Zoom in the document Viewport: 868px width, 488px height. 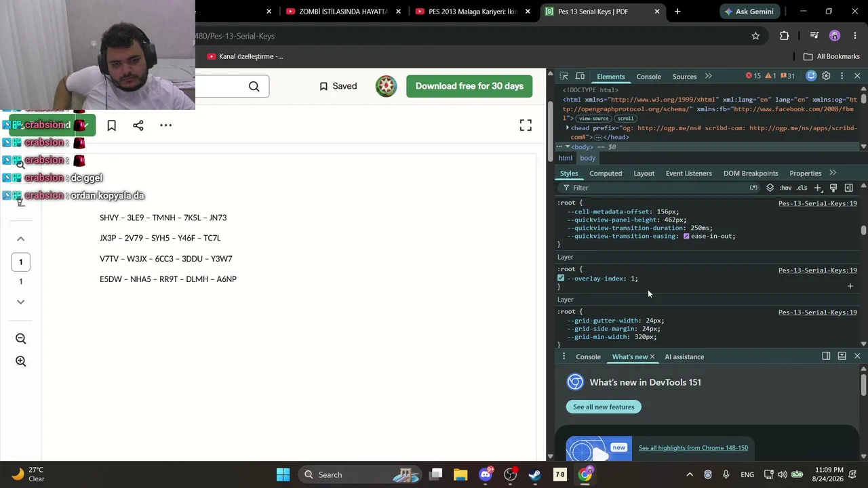pyautogui.click(x=21, y=361)
